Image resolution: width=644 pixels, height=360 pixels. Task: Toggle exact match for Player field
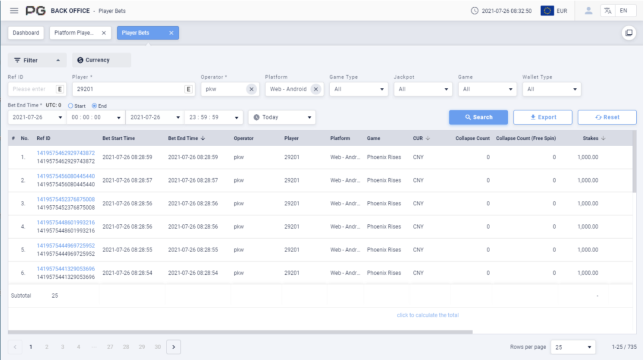click(x=188, y=89)
